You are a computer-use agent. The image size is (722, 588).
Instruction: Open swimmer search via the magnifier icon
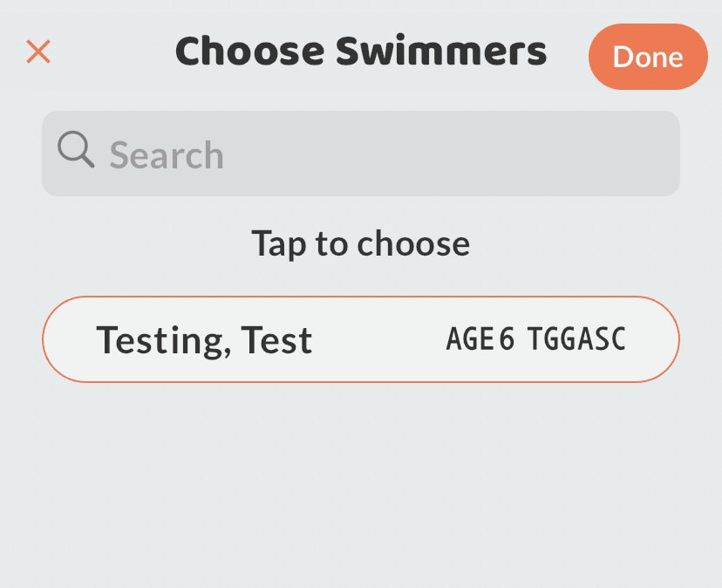tap(76, 151)
